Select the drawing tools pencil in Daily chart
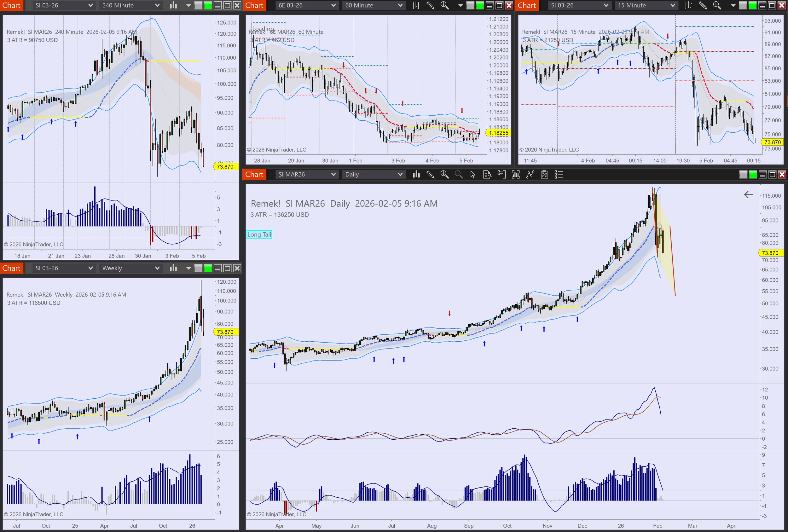Viewport: 788px width, 532px height. [430, 175]
